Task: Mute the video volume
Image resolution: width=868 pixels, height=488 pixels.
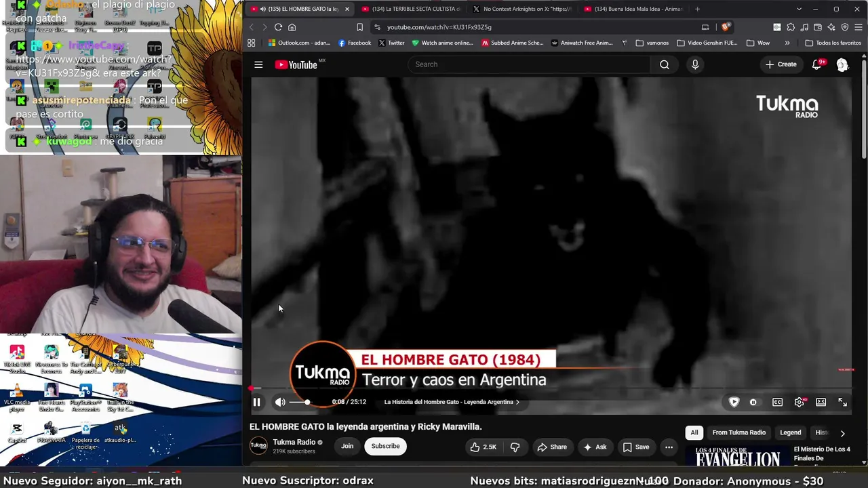Action: 280,402
